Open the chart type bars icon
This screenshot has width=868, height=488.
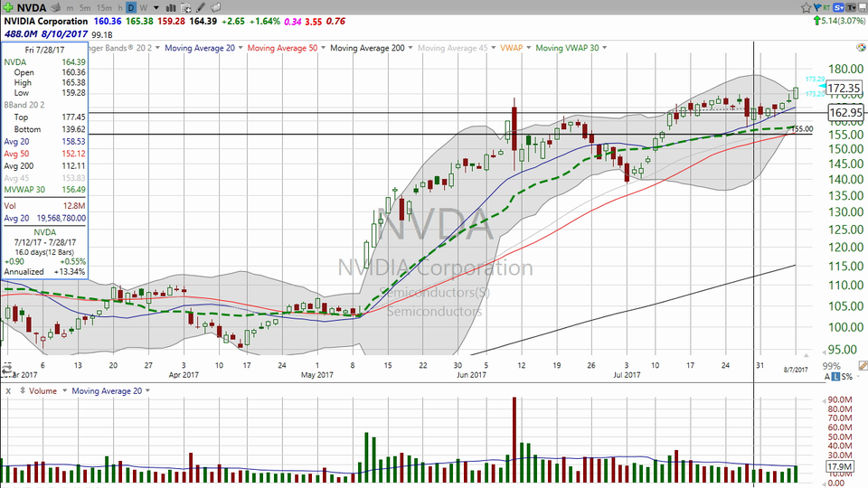(171, 8)
